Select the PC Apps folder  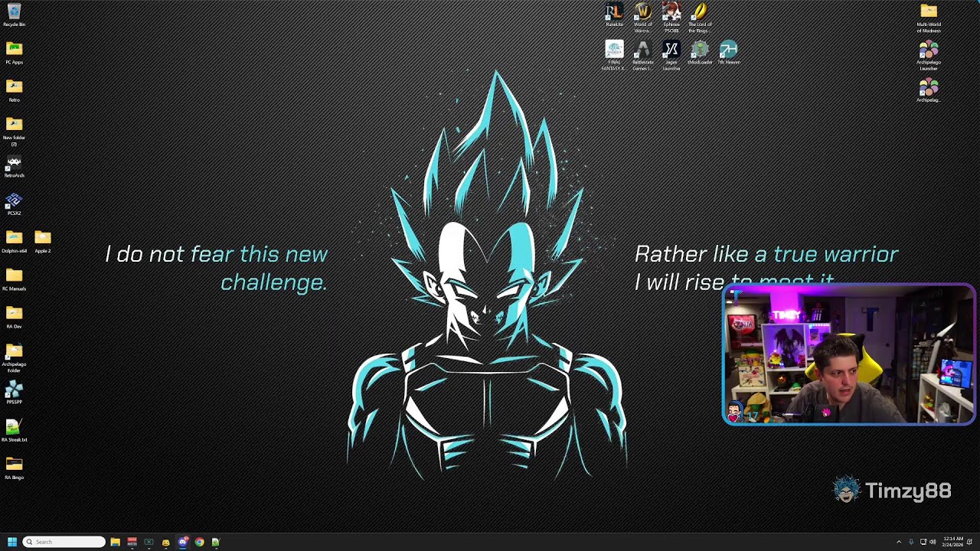(x=14, y=53)
